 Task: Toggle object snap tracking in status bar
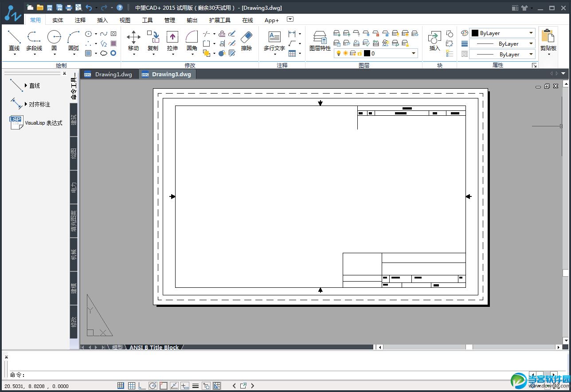pyautogui.click(x=174, y=386)
